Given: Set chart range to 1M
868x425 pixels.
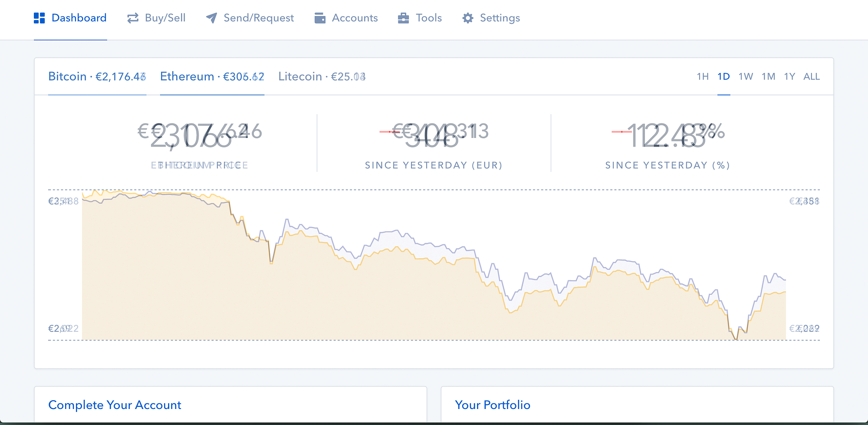Looking at the screenshot, I should 768,77.
